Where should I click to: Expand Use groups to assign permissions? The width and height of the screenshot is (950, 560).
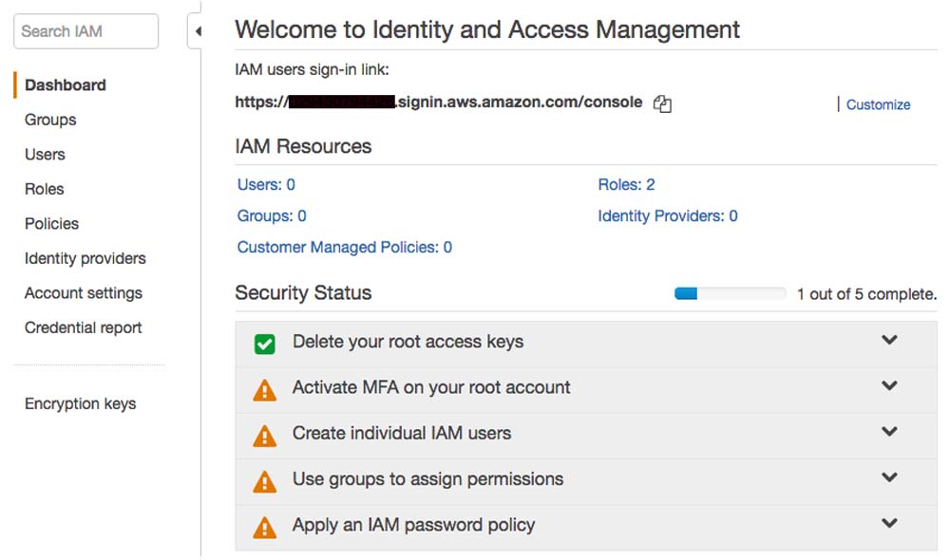(889, 477)
